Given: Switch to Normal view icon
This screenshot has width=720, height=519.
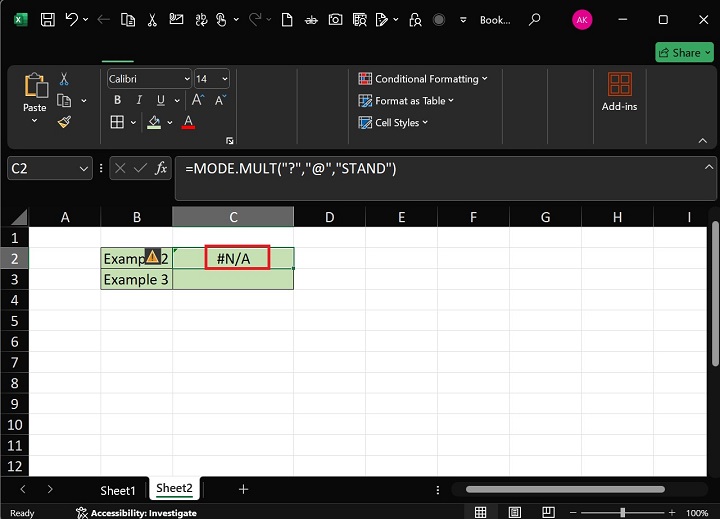Looking at the screenshot, I should pos(480,512).
